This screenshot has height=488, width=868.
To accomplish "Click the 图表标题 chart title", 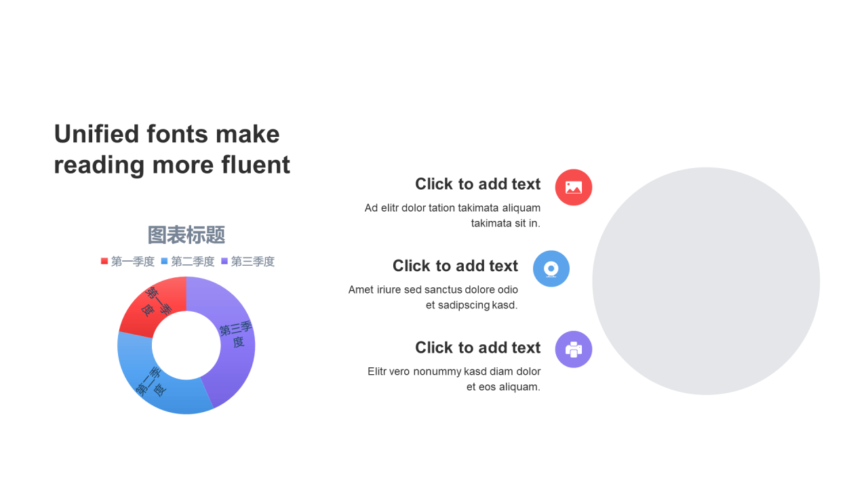I will tap(186, 235).
